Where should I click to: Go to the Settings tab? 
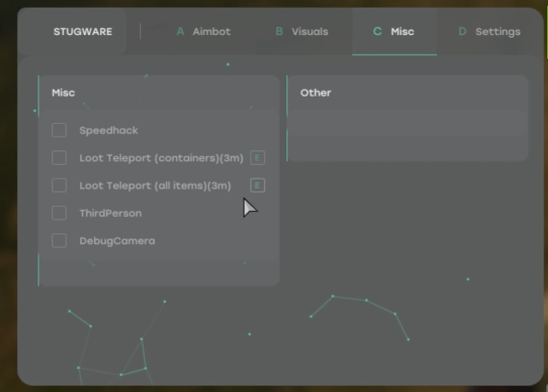pos(498,32)
